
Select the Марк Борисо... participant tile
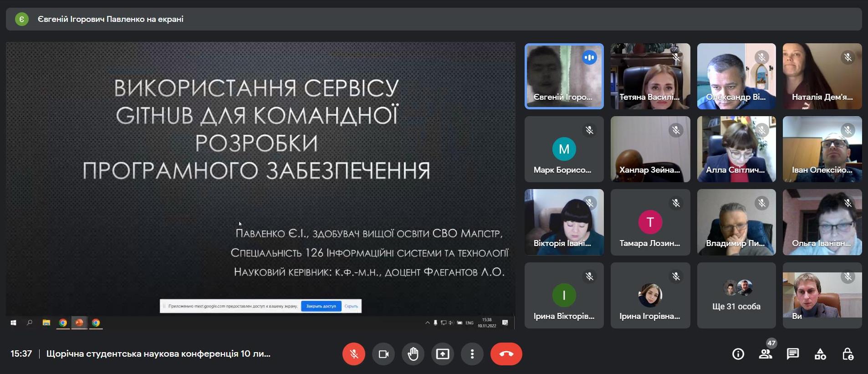tap(564, 149)
